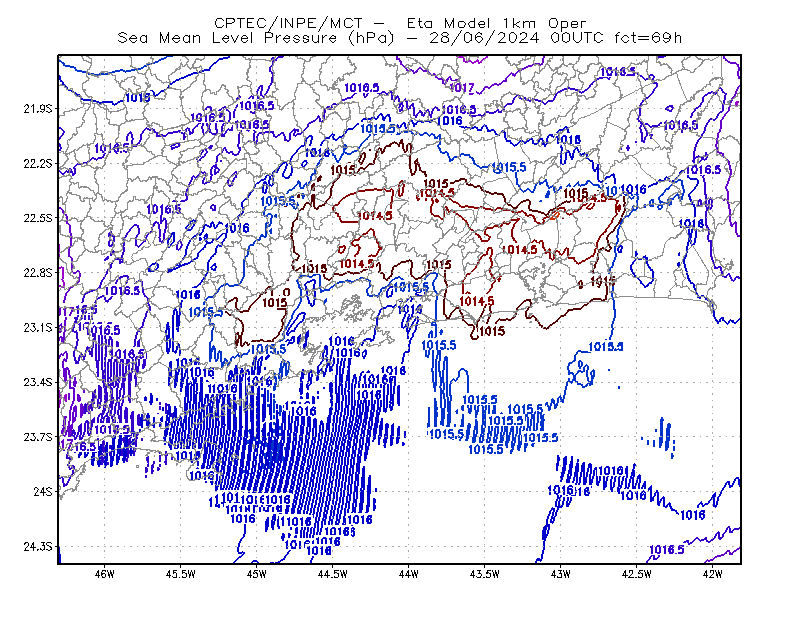Click the 24S latitude axis label
This screenshot has width=800, height=618.
[x=42, y=492]
